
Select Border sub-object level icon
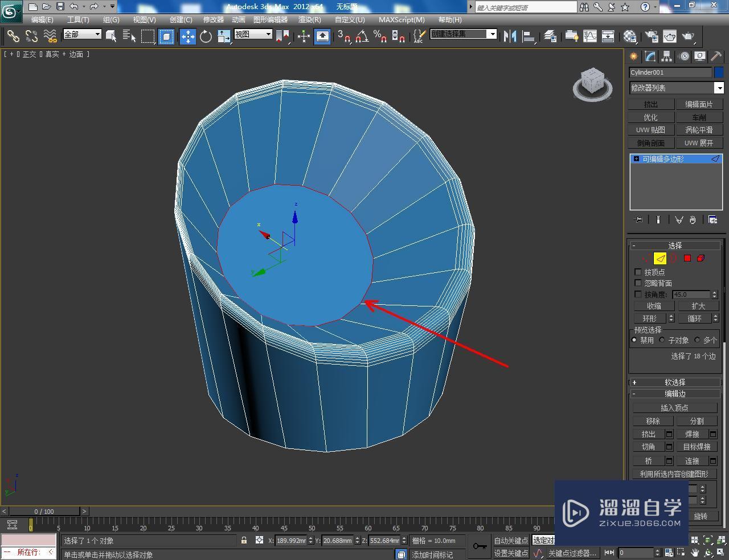673,259
